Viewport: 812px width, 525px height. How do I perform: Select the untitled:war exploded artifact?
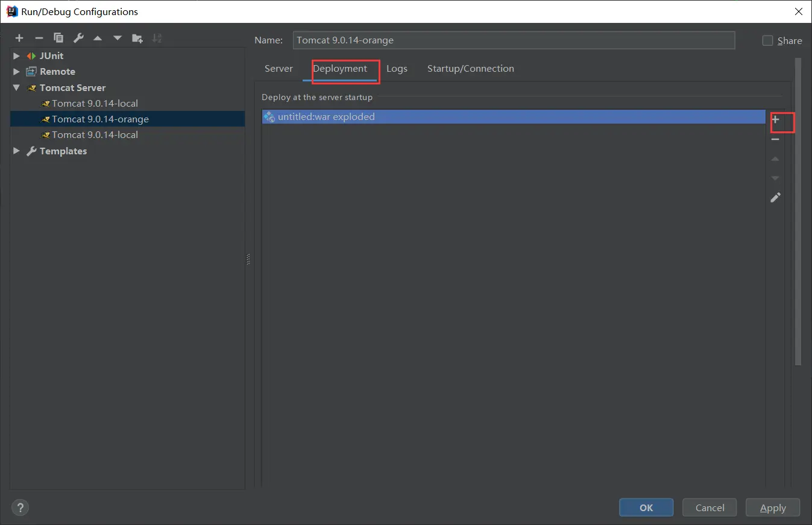tap(514, 117)
